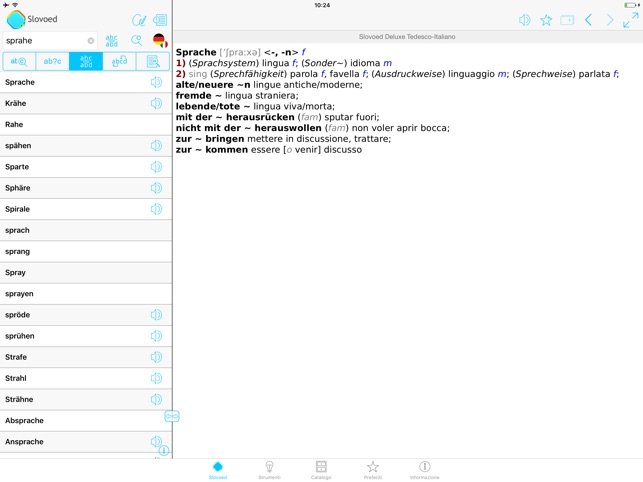This screenshot has height=482, width=643.
Task: Switch to the Strumenti bottom tab
Action: (x=269, y=470)
